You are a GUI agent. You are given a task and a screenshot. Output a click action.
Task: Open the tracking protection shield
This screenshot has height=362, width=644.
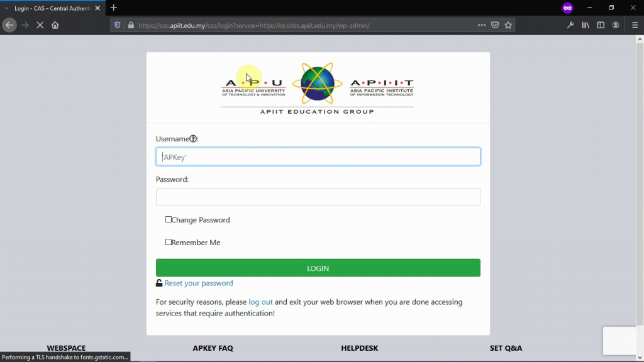(118, 25)
